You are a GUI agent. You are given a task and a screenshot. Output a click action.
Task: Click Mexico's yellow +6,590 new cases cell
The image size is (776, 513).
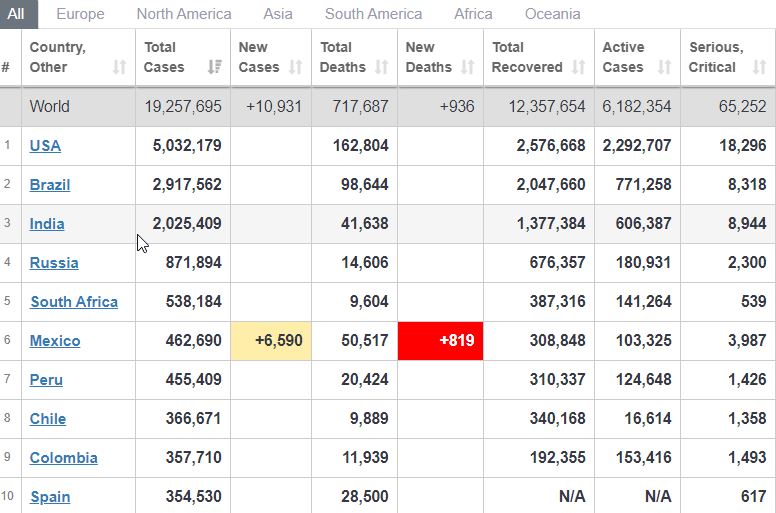pyautogui.click(x=270, y=341)
